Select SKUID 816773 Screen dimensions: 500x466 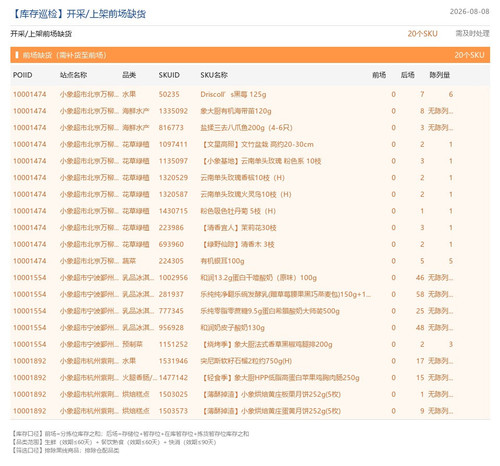click(x=171, y=128)
